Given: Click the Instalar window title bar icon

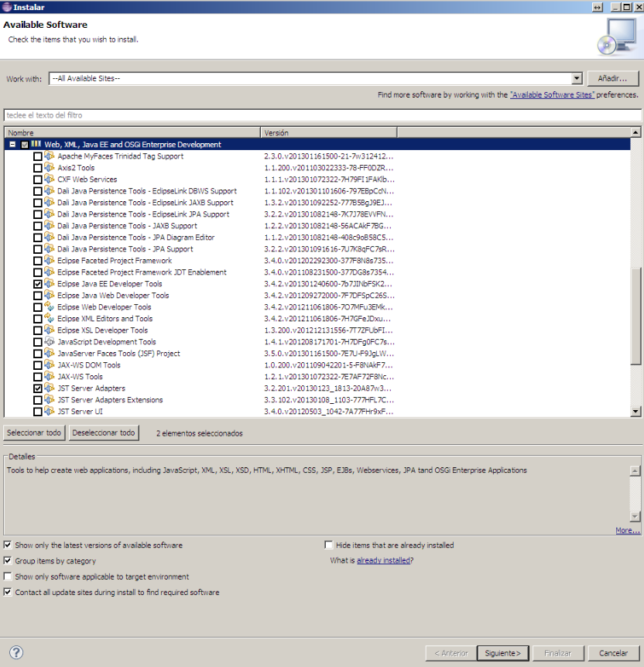Looking at the screenshot, I should click(x=7, y=7).
